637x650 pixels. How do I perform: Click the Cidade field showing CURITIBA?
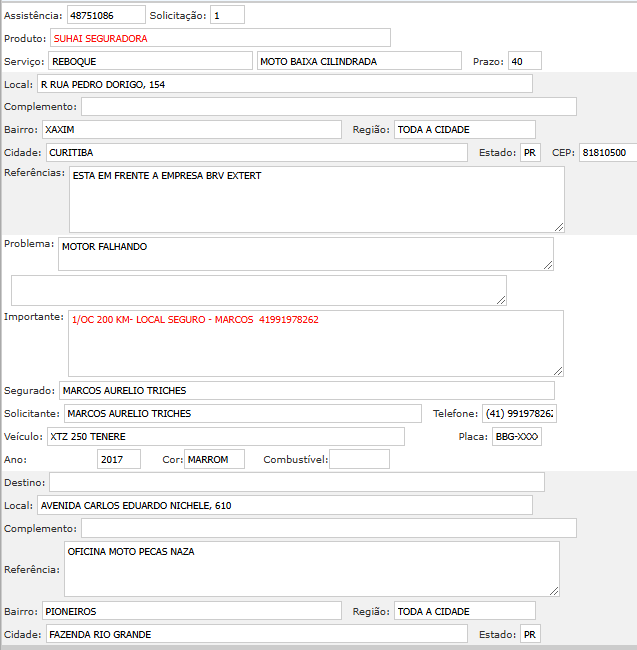coord(256,153)
